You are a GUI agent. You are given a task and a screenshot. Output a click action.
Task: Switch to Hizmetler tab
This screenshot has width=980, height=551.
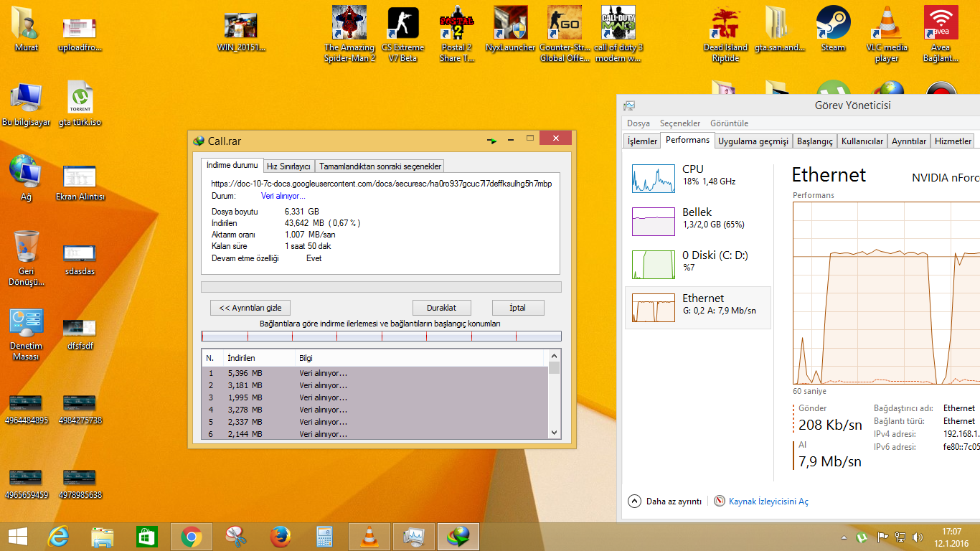pos(953,141)
